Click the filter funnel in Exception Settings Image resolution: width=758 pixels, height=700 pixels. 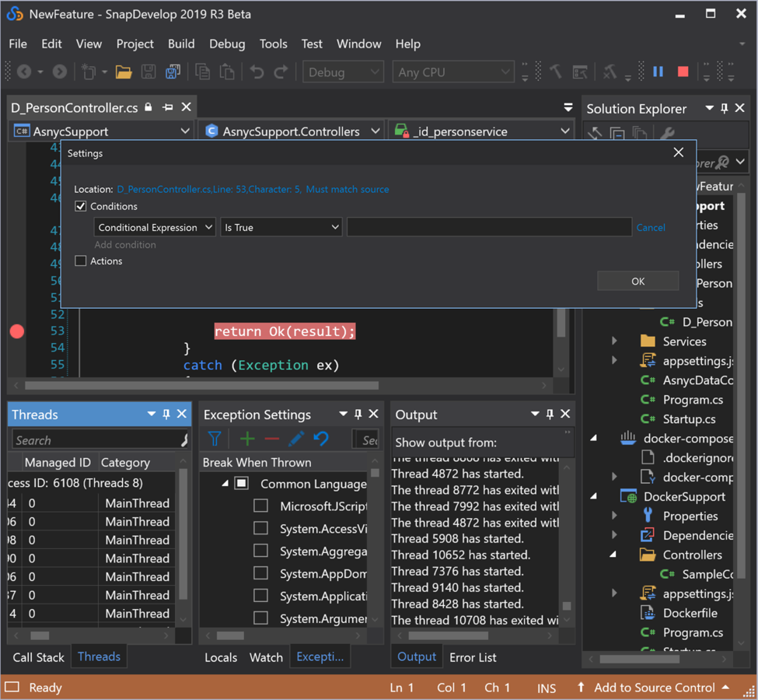214,439
